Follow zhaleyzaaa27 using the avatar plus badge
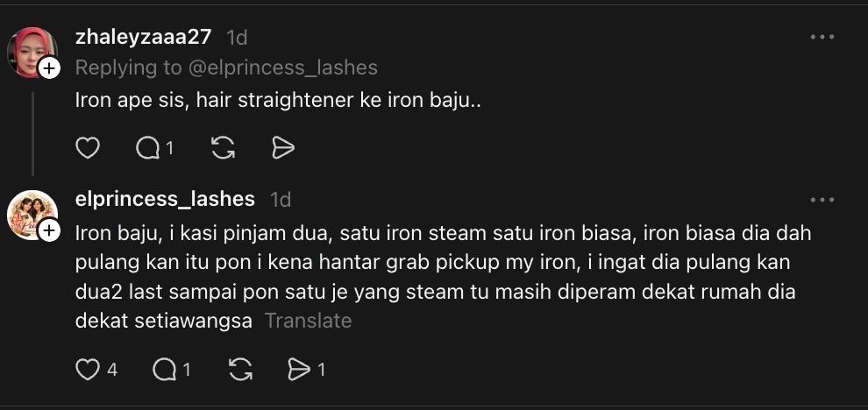The image size is (868, 410). 50,68
